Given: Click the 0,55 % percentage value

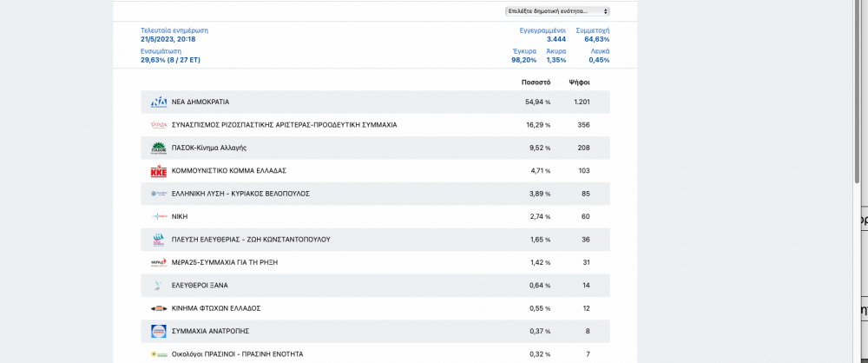Looking at the screenshot, I should [540, 308].
